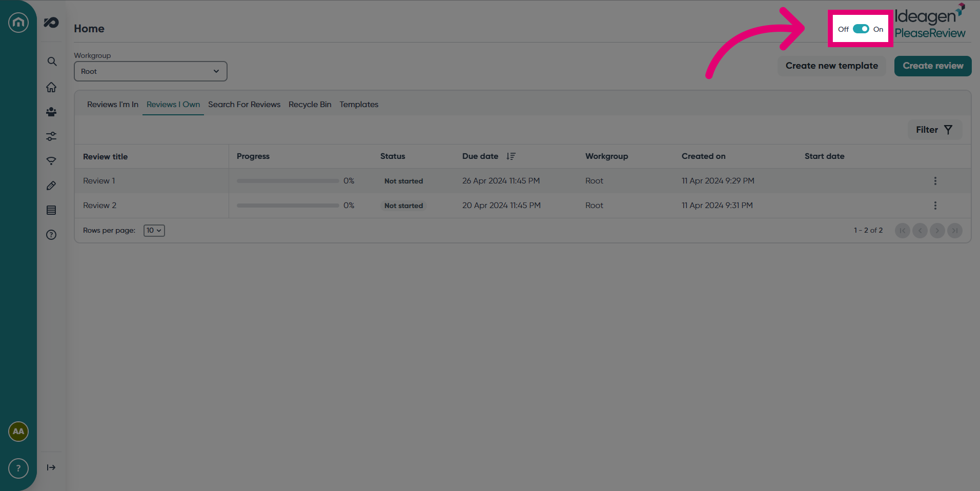Open the settings sliders icon
The image size is (980, 491).
point(51,136)
